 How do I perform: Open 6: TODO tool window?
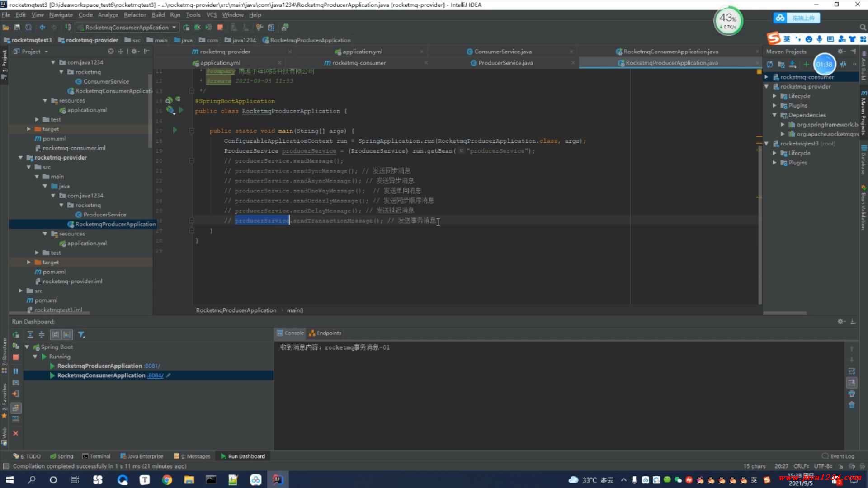27,456
